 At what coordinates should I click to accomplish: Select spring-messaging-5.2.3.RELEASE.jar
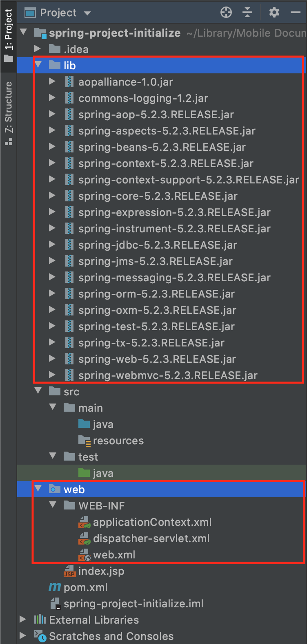click(x=174, y=278)
